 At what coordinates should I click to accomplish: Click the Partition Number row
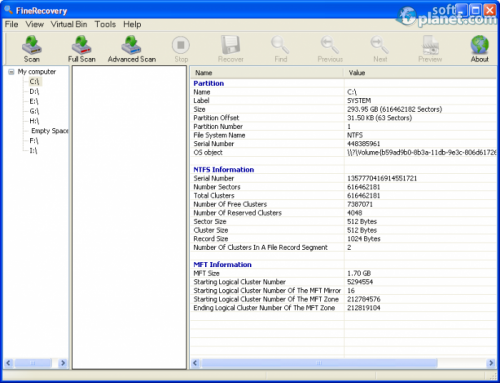coord(343,127)
